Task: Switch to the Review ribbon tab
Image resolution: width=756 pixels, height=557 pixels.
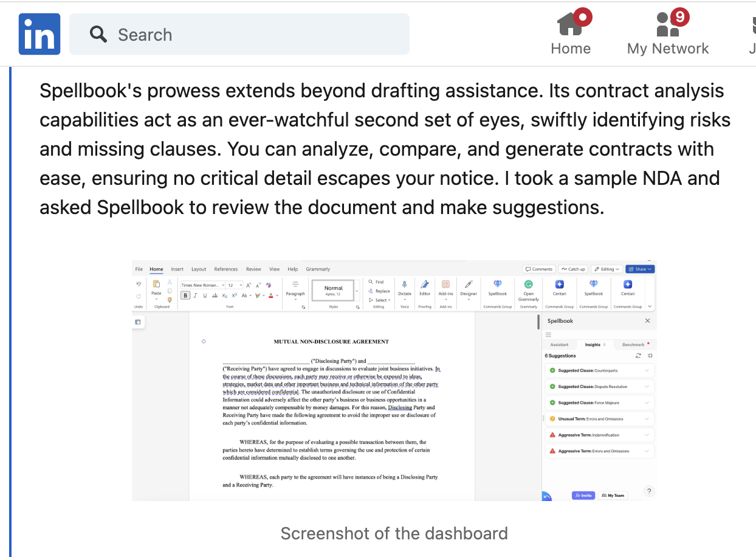Action: tap(253, 269)
